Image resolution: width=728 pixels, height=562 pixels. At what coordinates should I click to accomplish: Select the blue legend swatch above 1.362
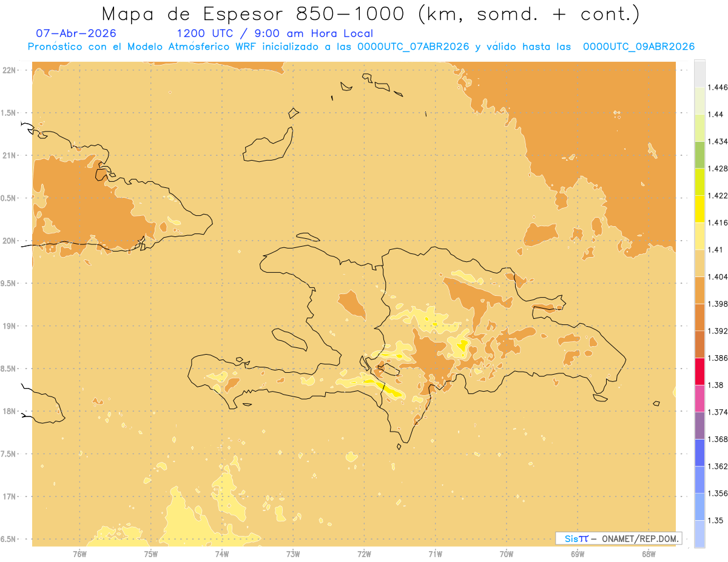pos(699,452)
